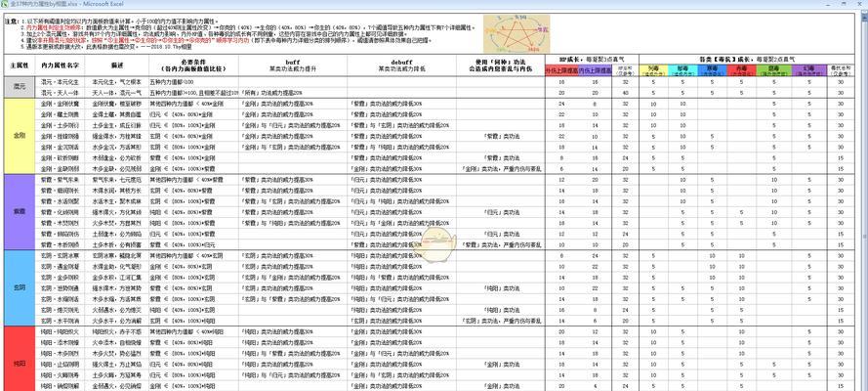Click the 使用「何种」功法 column header
The image size is (868, 391).
(x=501, y=65)
